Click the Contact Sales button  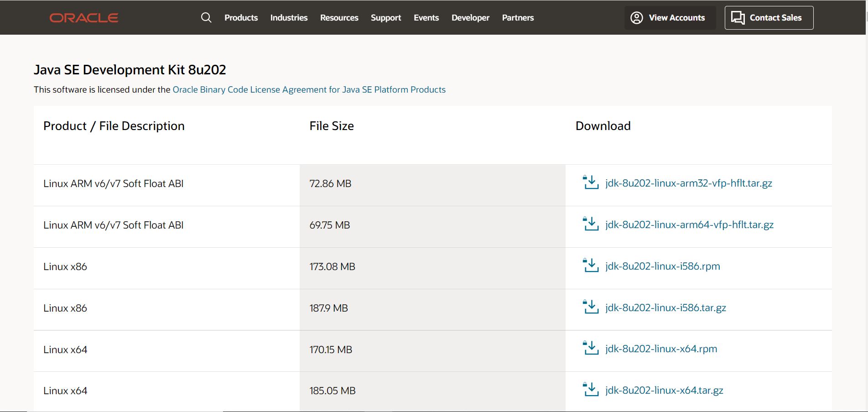point(769,18)
